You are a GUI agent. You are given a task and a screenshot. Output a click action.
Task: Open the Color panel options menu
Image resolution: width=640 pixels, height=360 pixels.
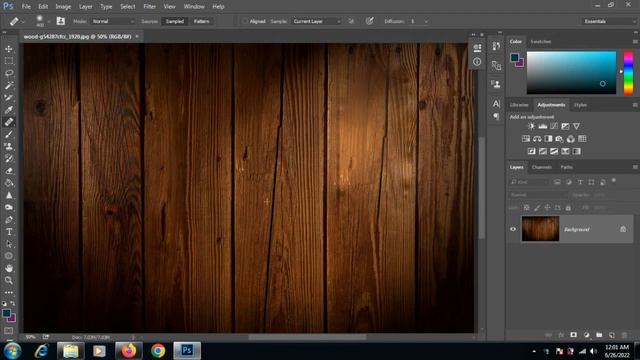coord(635,42)
